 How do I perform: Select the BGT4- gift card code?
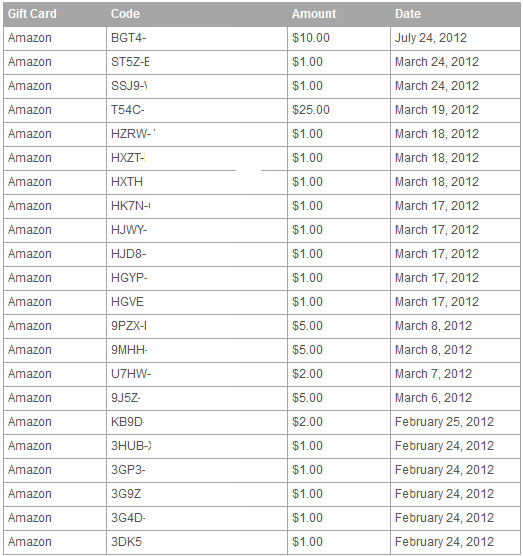tap(128, 38)
